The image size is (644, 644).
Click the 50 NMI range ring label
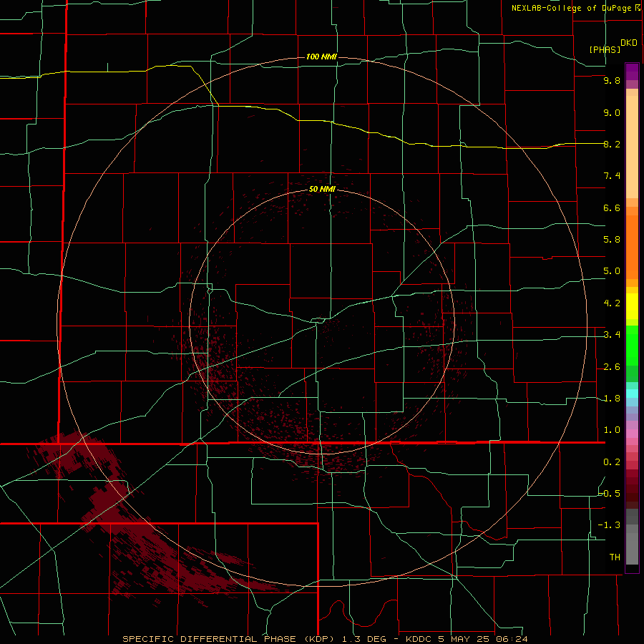(322, 189)
